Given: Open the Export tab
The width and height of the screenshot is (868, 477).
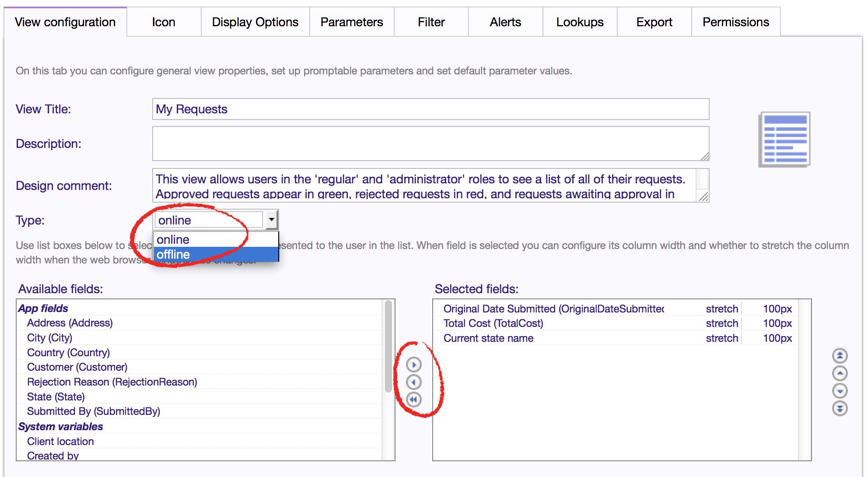Looking at the screenshot, I should [654, 22].
